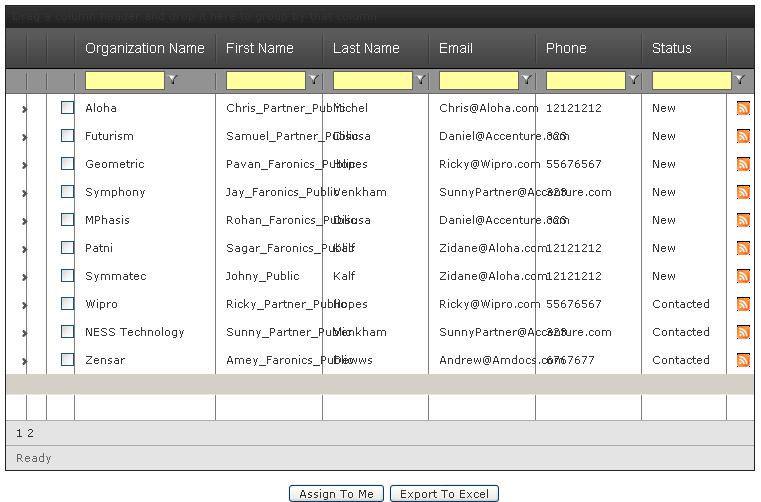The width and height of the screenshot is (761, 502).
Task: Tick the checkbox for Aloha
Action: [x=67, y=107]
